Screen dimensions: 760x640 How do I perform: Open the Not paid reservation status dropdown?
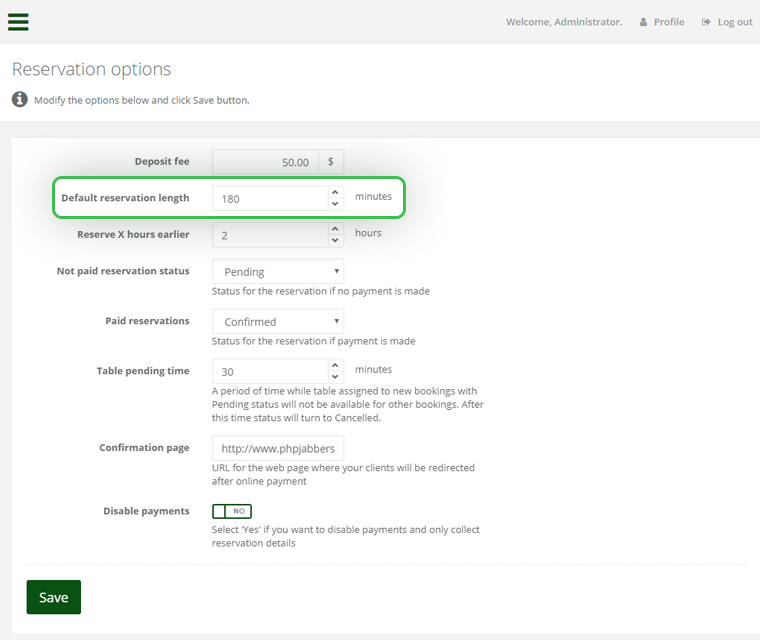278,272
